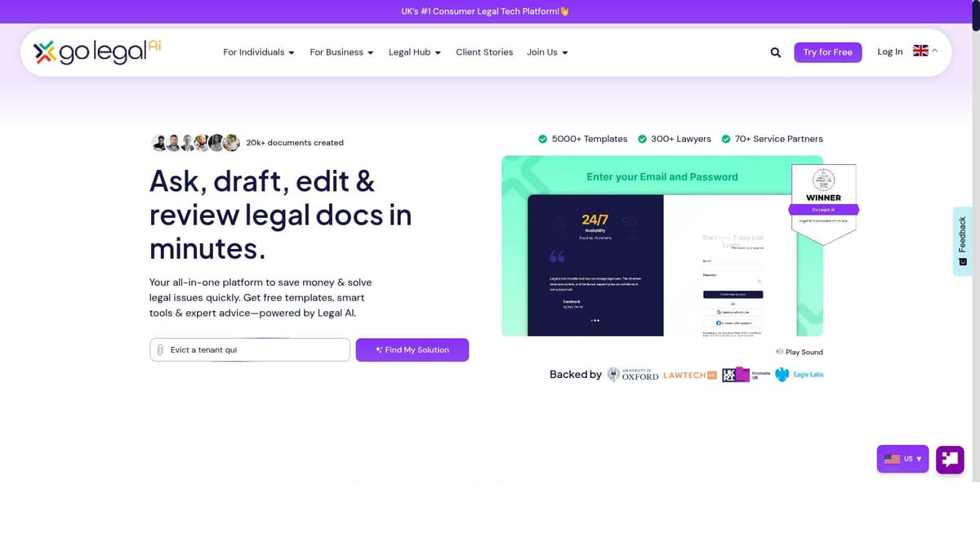Select Client Stories in the navigation
The width and height of the screenshot is (980, 551).
[x=483, y=51]
